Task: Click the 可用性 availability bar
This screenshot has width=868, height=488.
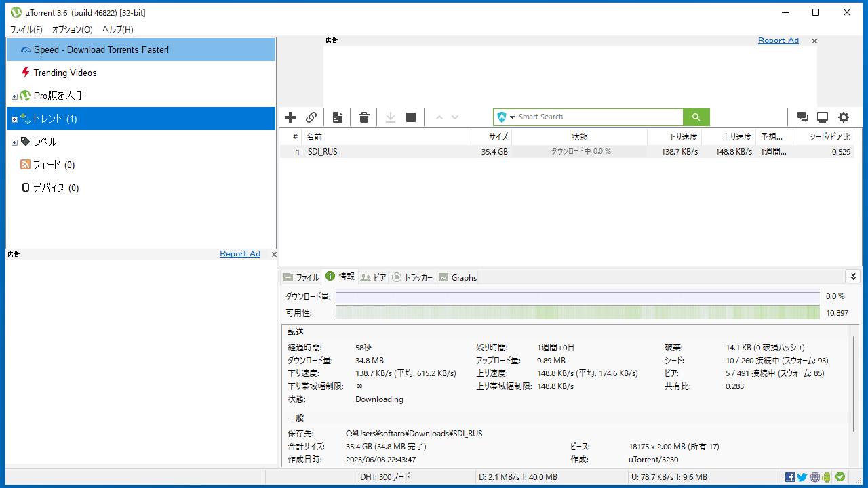Action: tap(578, 312)
